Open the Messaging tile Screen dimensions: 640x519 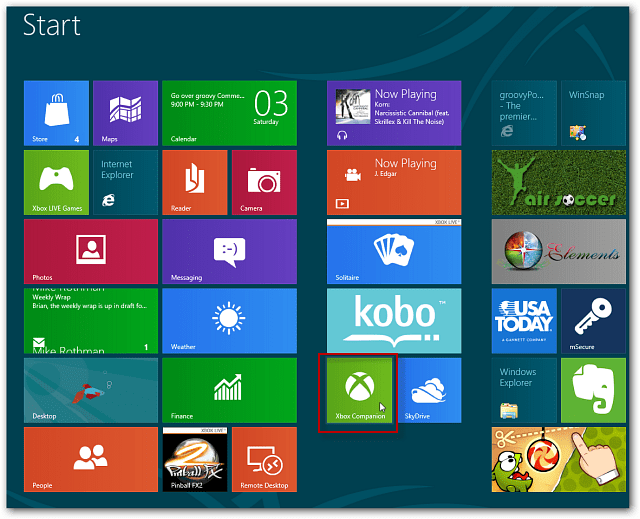(229, 252)
